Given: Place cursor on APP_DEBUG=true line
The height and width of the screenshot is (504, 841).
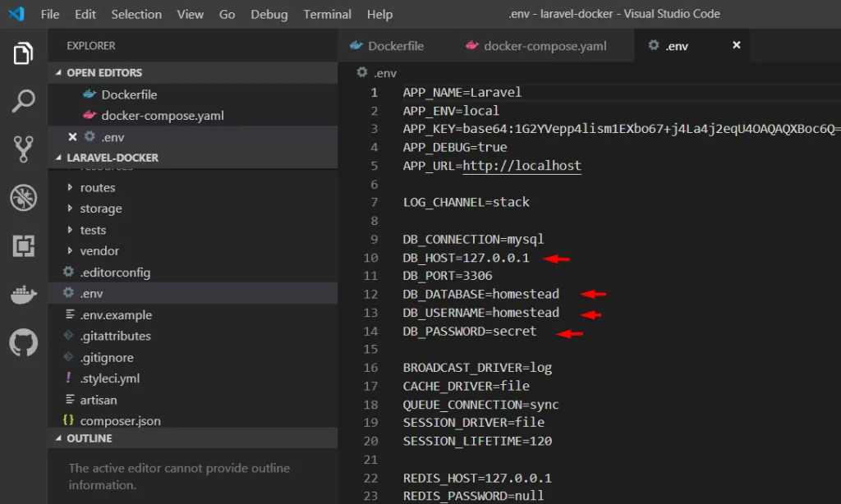Looking at the screenshot, I should click(455, 147).
